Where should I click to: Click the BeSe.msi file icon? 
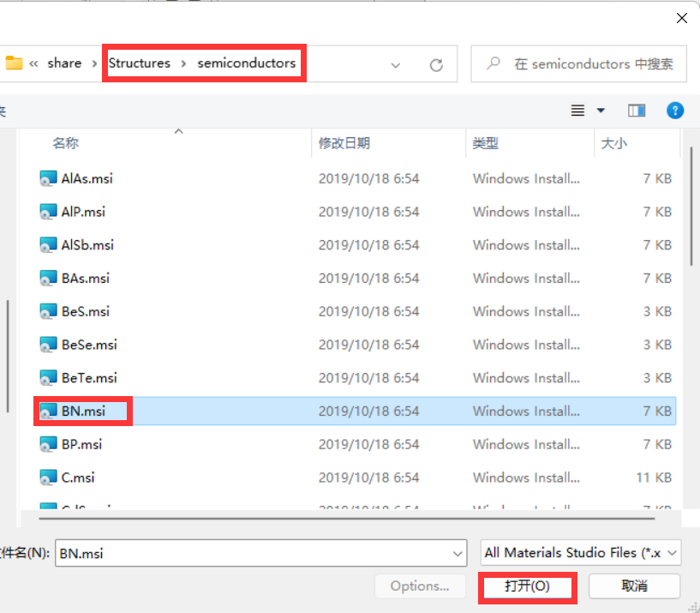point(48,345)
